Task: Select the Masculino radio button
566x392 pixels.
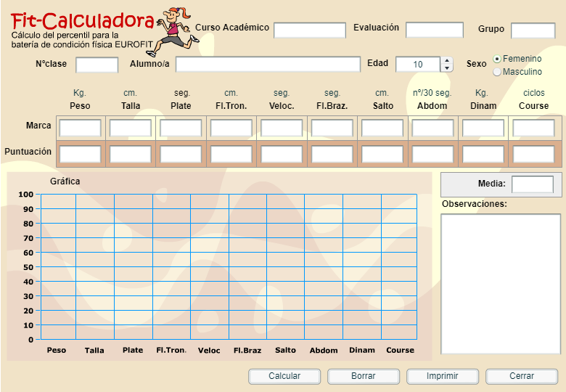Action: (x=497, y=72)
